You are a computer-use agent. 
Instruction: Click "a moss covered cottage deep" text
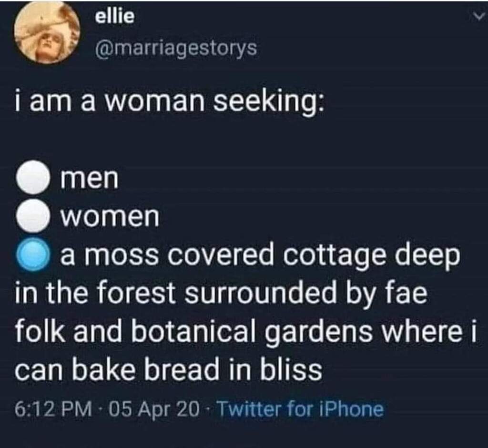tap(260, 256)
